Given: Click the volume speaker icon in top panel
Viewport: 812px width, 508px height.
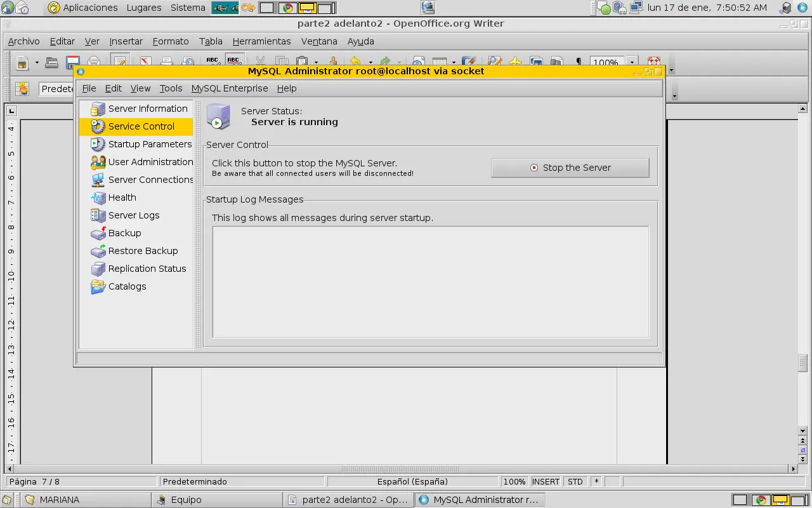Looking at the screenshot, I should [x=787, y=8].
